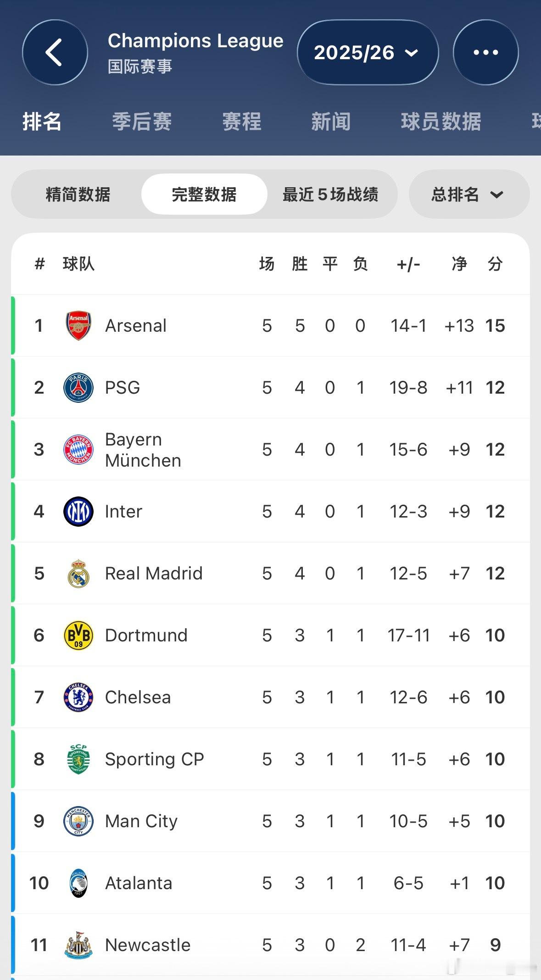Switch to the 季后赛 tab
The height and width of the screenshot is (980, 541).
click(142, 122)
